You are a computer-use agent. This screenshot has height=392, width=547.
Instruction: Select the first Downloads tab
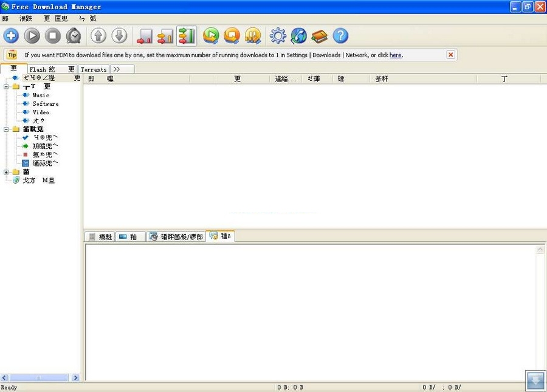(x=13, y=68)
